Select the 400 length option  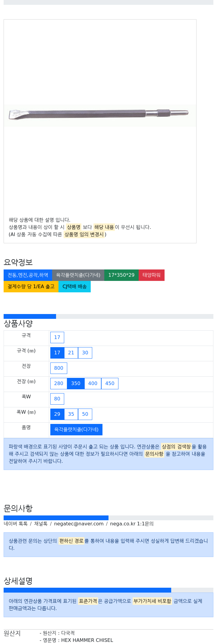click(x=93, y=384)
